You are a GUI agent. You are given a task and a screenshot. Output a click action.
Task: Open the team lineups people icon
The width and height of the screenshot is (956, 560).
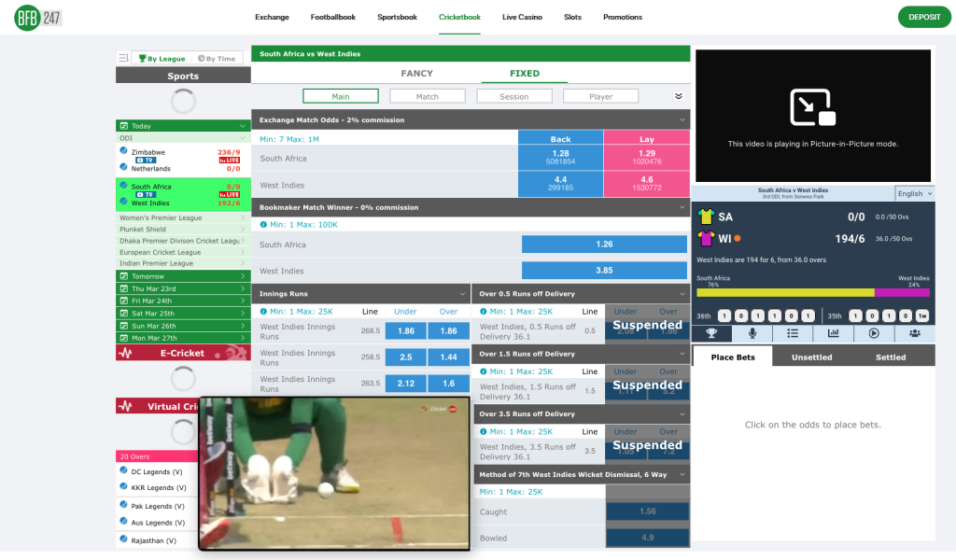tap(915, 333)
